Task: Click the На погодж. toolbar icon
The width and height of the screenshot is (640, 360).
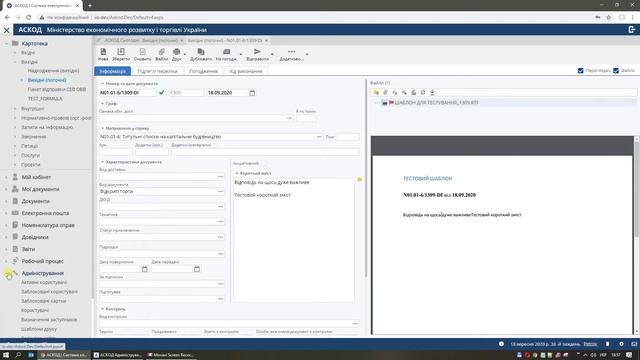Action: click(227, 52)
